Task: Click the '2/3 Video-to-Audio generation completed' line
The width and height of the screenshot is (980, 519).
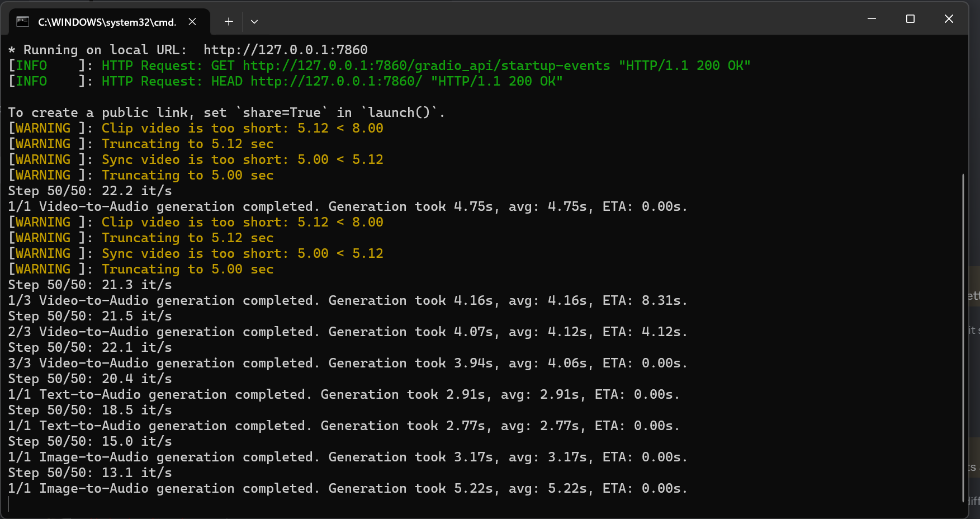Action: (347, 332)
